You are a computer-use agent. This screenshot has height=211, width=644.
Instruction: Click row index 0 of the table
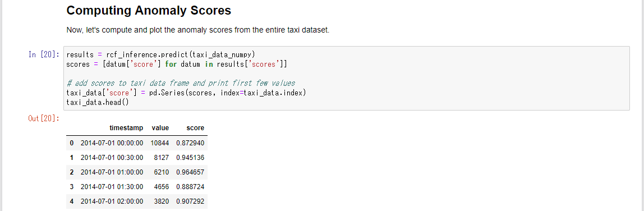[72, 143]
